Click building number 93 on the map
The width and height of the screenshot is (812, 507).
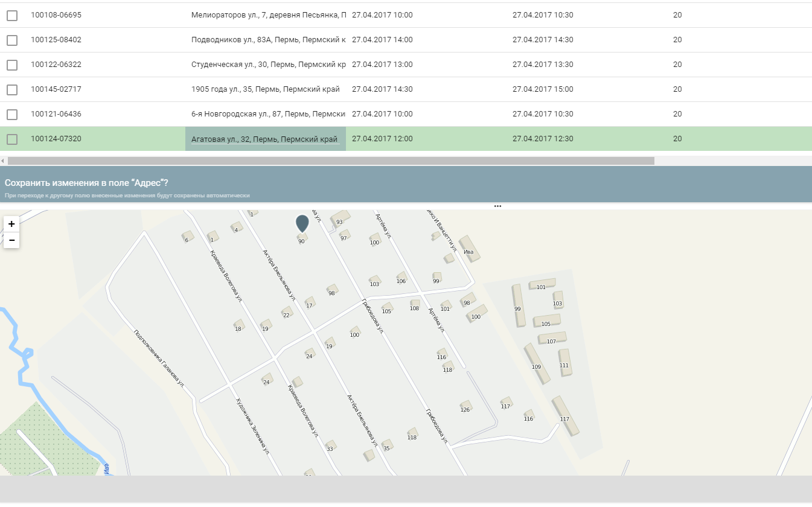point(340,218)
